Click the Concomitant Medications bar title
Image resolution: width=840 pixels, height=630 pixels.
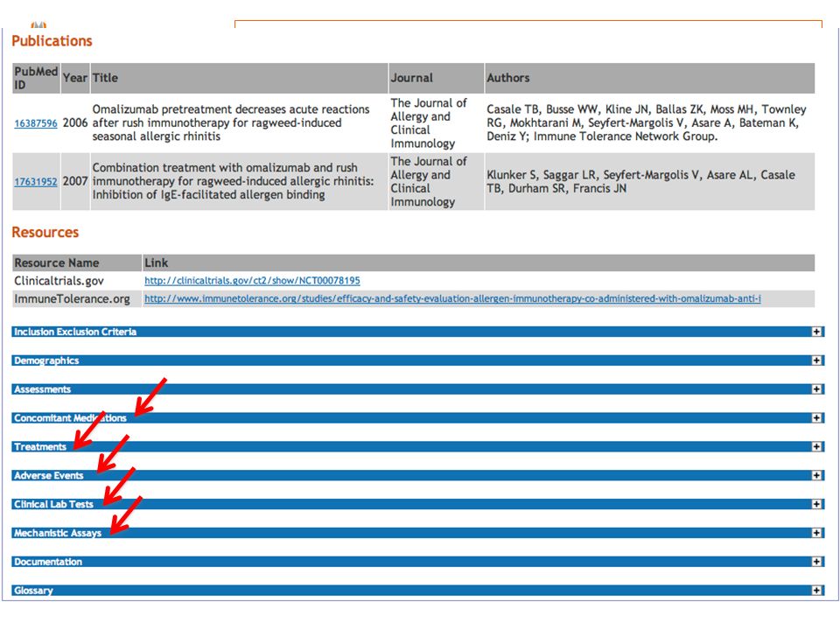coord(70,418)
